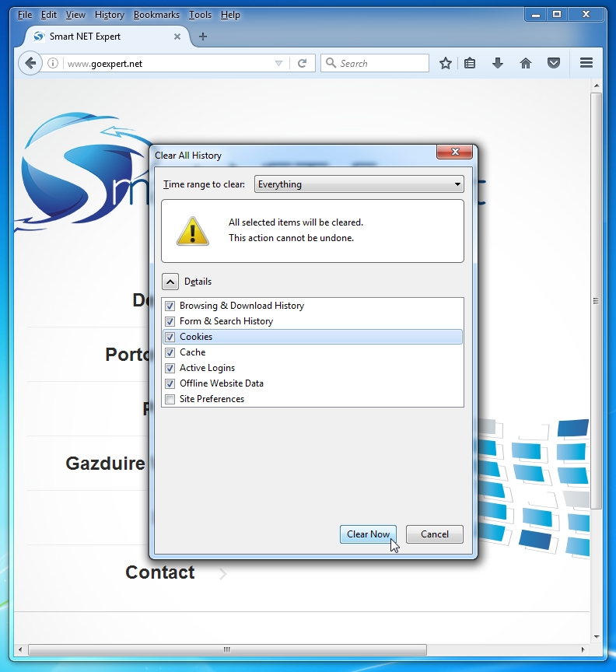The image size is (616, 672).
Task: Open the Bookmarks menu
Action: [x=156, y=15]
